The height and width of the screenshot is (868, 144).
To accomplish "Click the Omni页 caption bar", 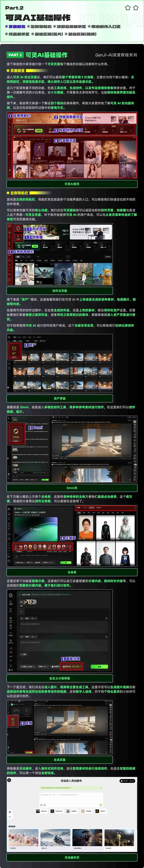I will tap(72, 488).
